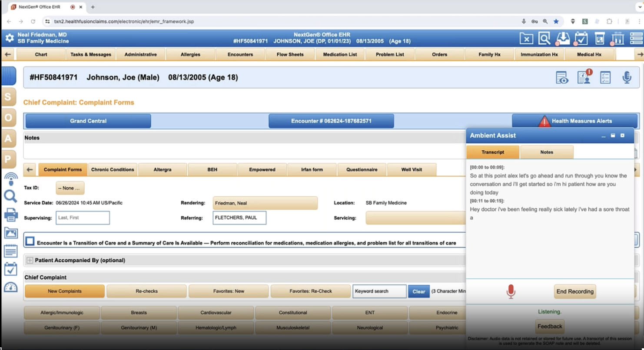Click the microphone icon in patient header
The height and width of the screenshot is (350, 644).
pos(626,78)
